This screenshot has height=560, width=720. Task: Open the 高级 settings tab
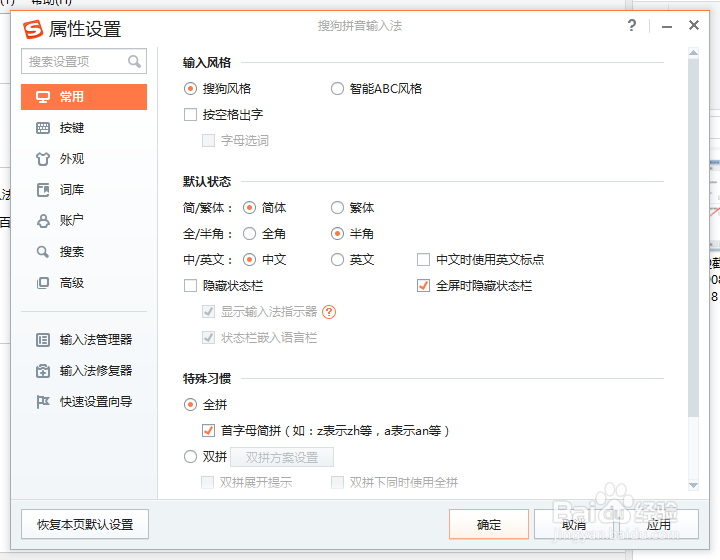72,283
